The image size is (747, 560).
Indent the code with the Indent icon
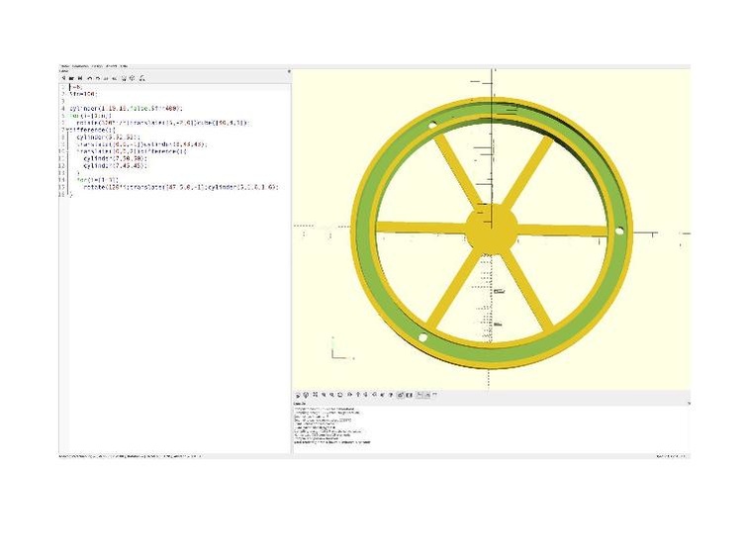click(x=116, y=77)
